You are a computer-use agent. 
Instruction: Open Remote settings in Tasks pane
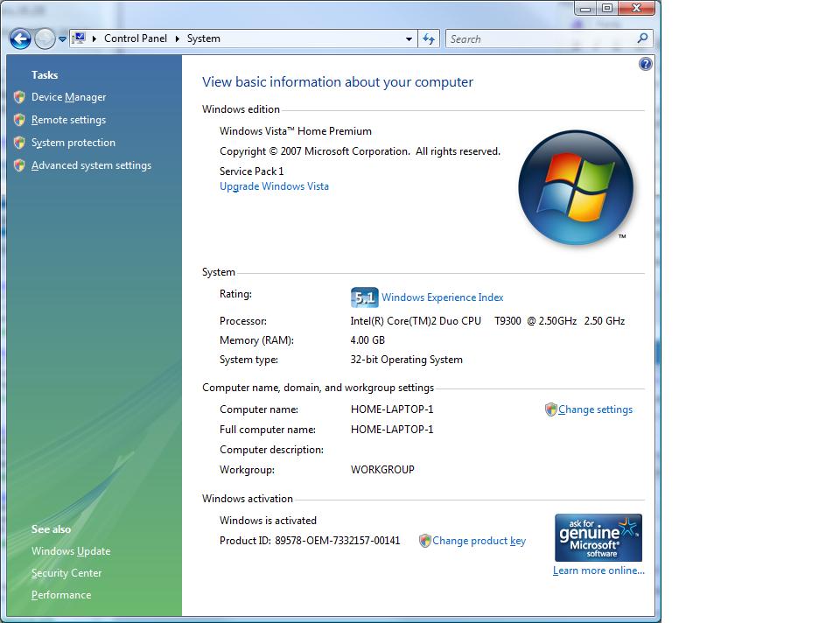(x=68, y=120)
